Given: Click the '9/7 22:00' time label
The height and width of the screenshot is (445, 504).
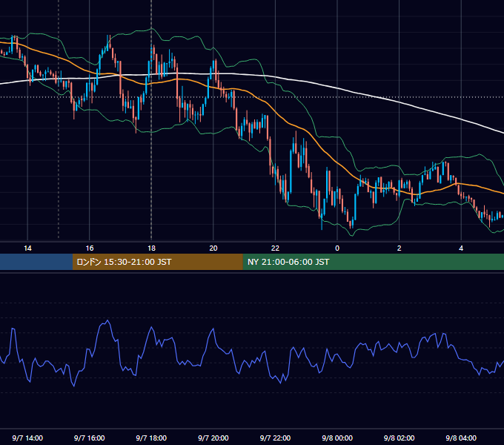Looking at the screenshot, I should (275, 438).
